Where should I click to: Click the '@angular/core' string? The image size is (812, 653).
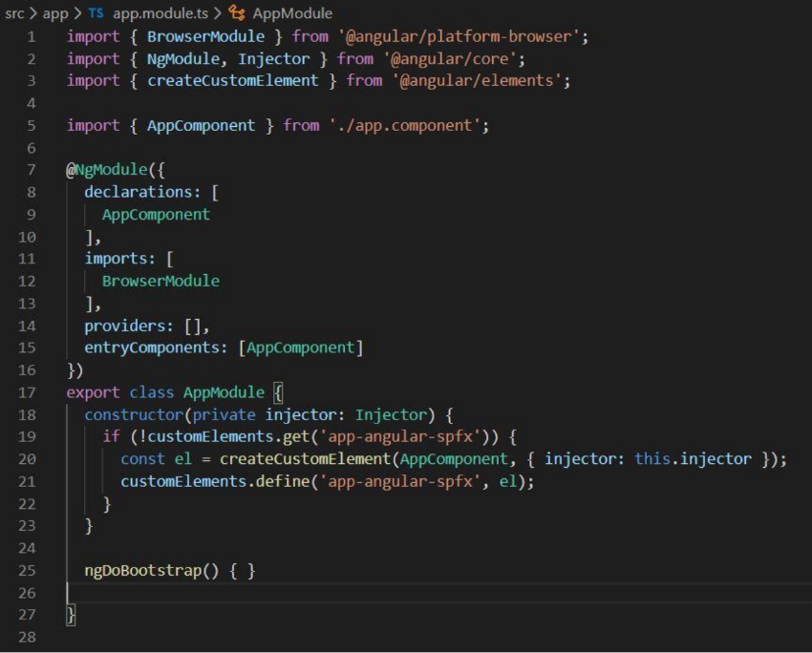450,59
